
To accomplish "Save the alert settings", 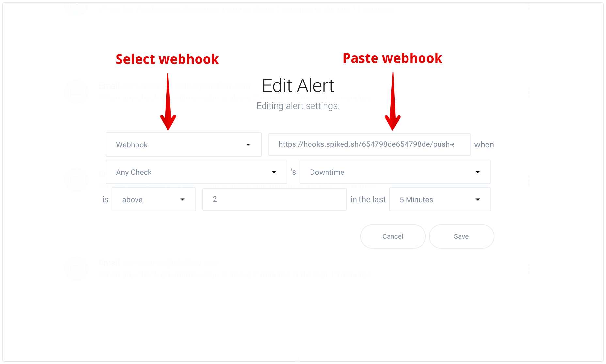I will coord(461,236).
